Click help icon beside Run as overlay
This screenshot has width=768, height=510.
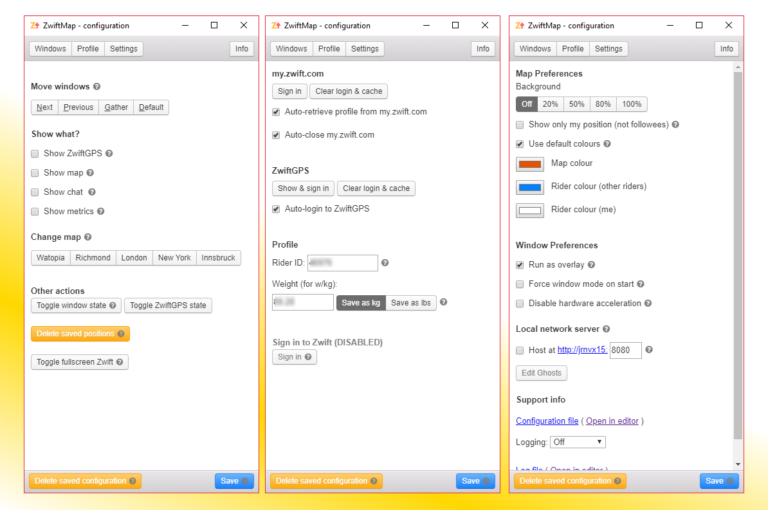tap(592, 265)
